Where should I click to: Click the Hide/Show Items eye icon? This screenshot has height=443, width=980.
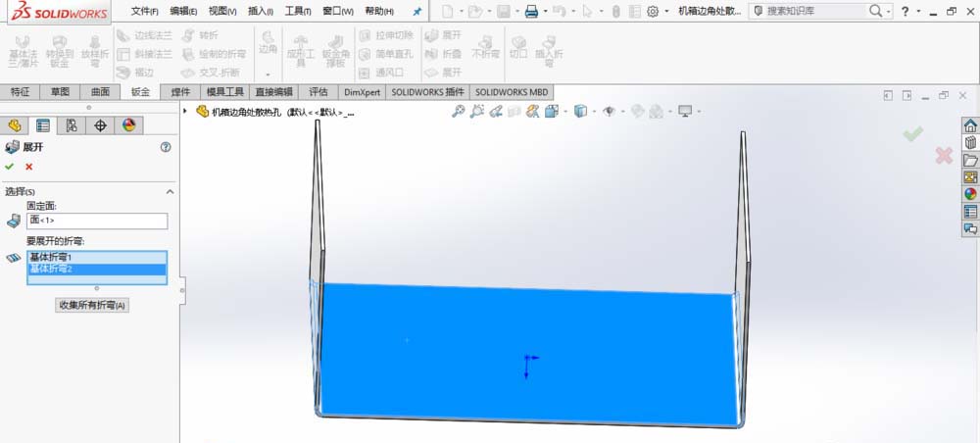tap(609, 111)
